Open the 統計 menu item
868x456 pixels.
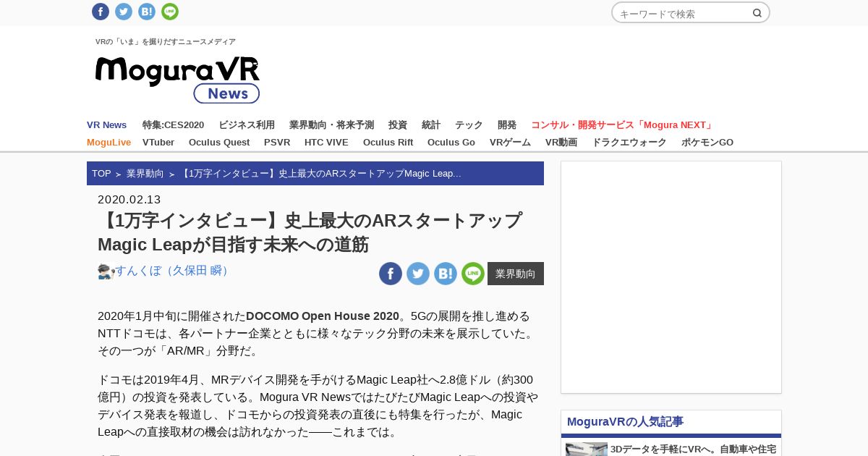(x=431, y=125)
